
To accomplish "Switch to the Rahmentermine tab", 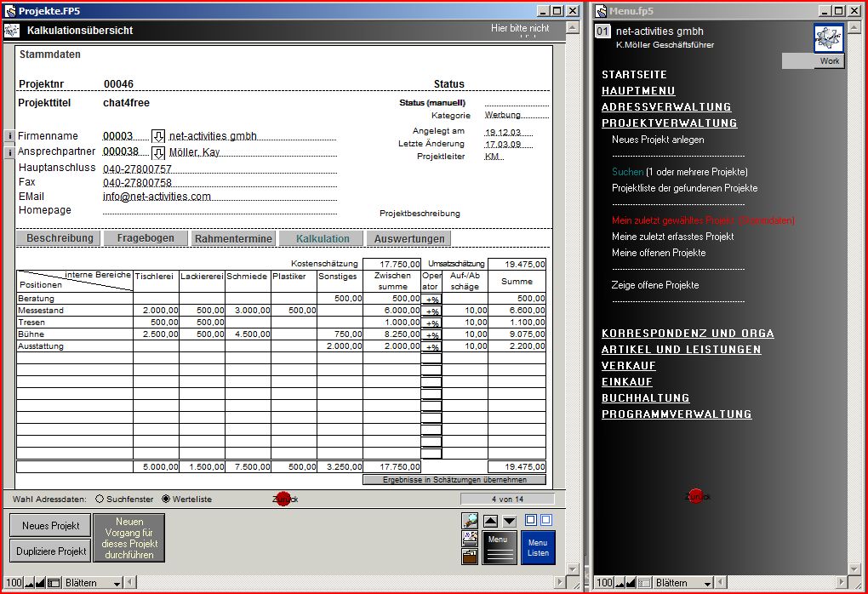I will pos(233,239).
